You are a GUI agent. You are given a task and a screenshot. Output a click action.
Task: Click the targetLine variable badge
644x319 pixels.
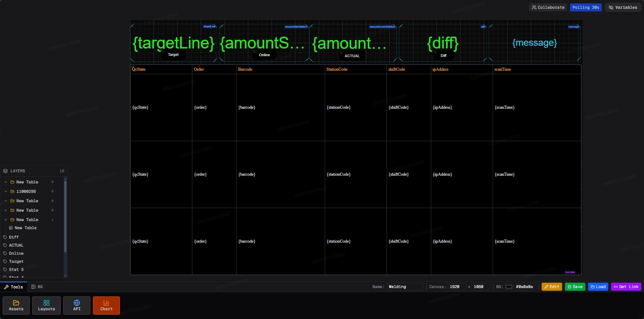coord(209,26)
